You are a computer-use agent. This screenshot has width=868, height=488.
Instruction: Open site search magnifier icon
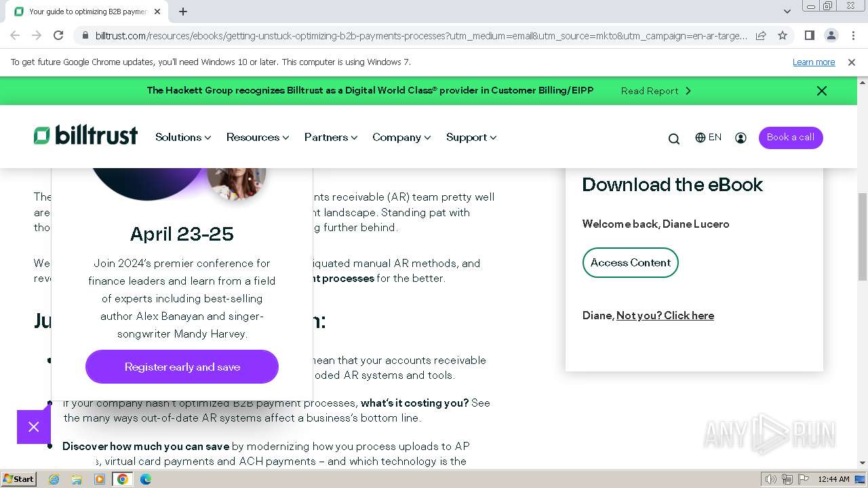674,138
